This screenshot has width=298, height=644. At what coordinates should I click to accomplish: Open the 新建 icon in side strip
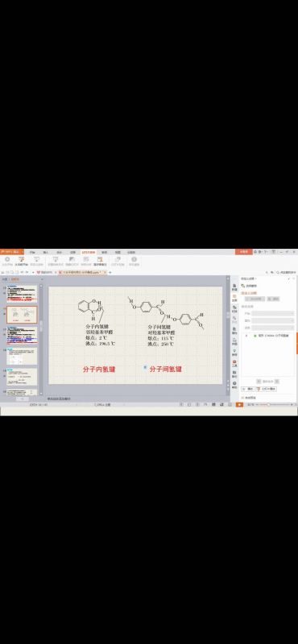(x=234, y=287)
